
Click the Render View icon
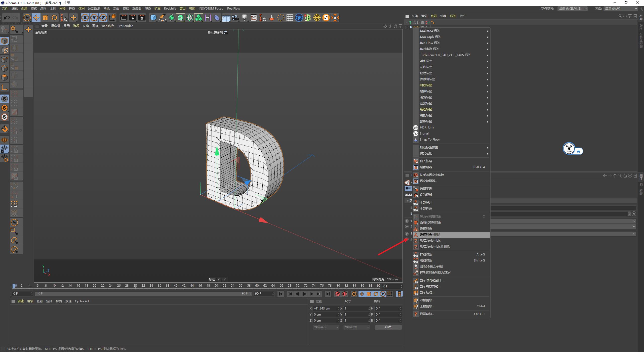[124, 18]
